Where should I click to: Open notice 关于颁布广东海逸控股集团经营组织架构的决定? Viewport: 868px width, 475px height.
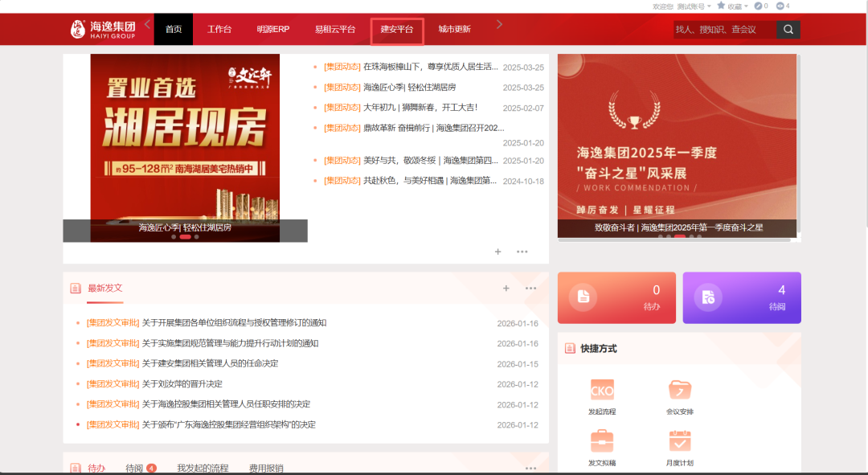click(229, 424)
